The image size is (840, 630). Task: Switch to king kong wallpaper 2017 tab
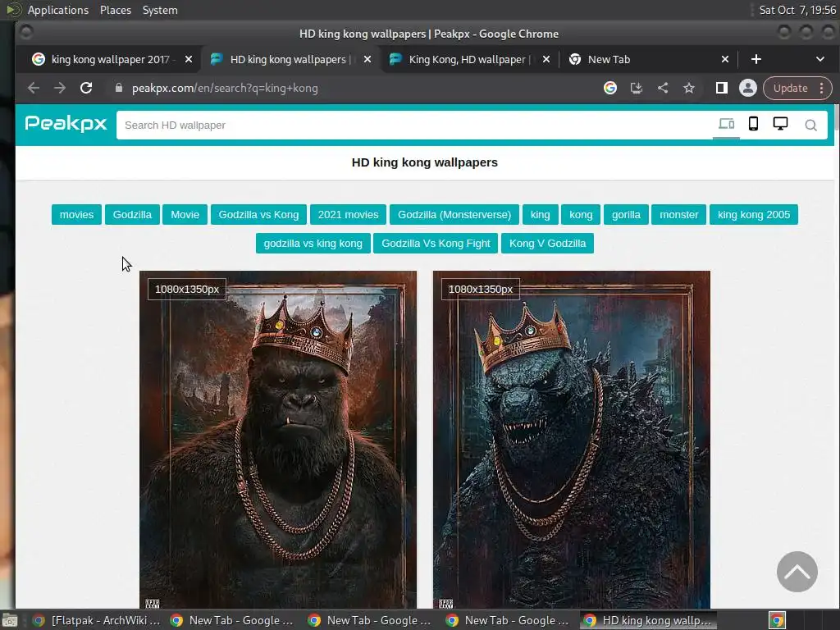110,59
